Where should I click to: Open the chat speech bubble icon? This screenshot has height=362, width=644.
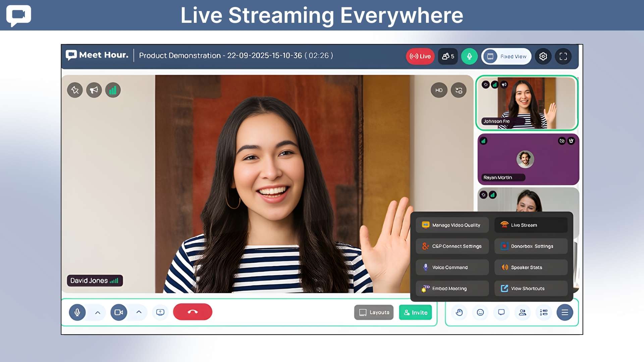tap(501, 312)
